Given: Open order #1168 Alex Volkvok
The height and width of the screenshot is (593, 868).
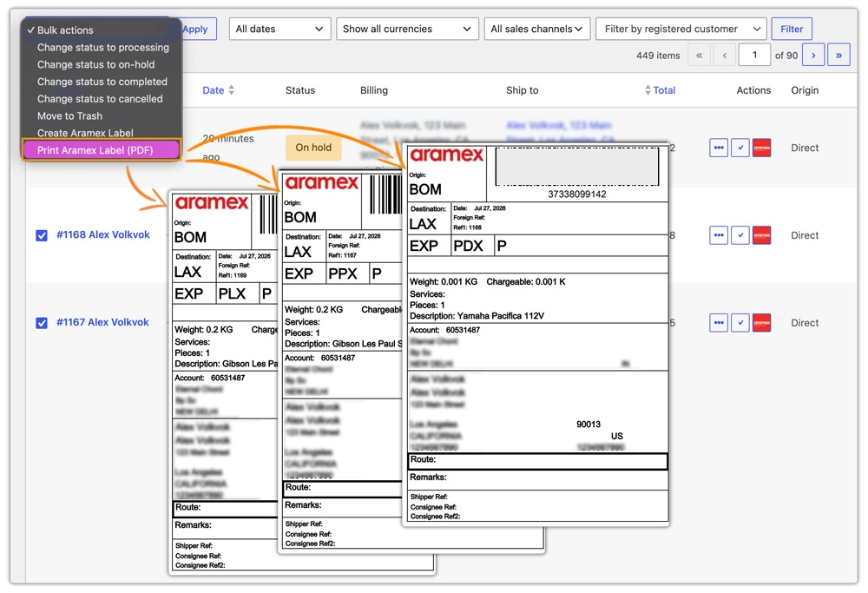Looking at the screenshot, I should [x=103, y=234].
